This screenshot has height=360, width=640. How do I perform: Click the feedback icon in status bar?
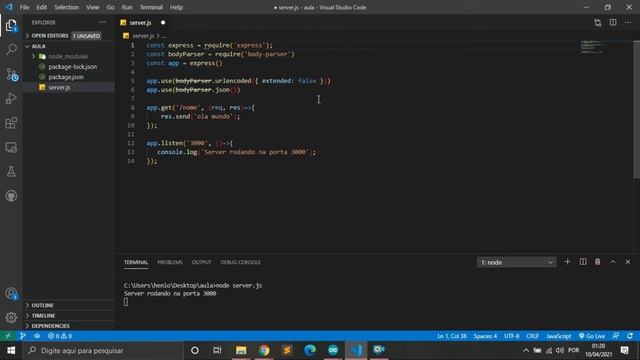click(x=616, y=336)
